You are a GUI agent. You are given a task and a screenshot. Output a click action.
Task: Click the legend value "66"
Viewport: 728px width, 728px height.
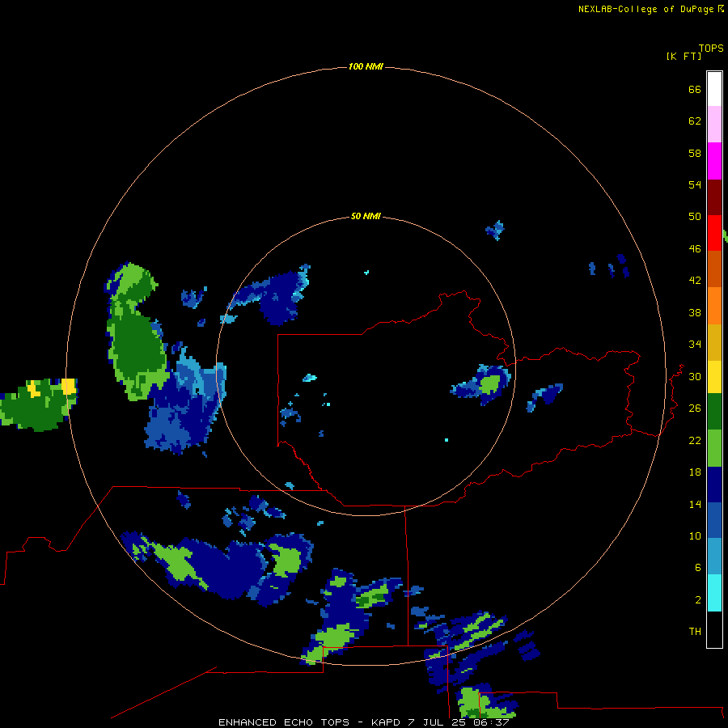point(695,90)
